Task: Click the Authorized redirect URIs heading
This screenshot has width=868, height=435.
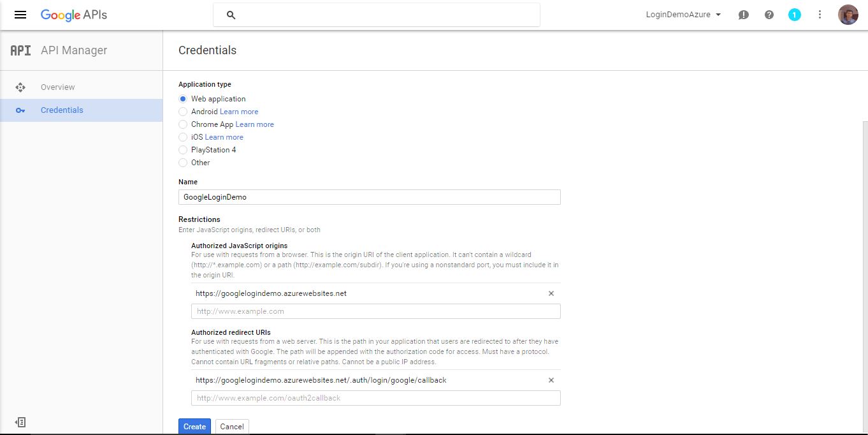Action: pos(231,332)
